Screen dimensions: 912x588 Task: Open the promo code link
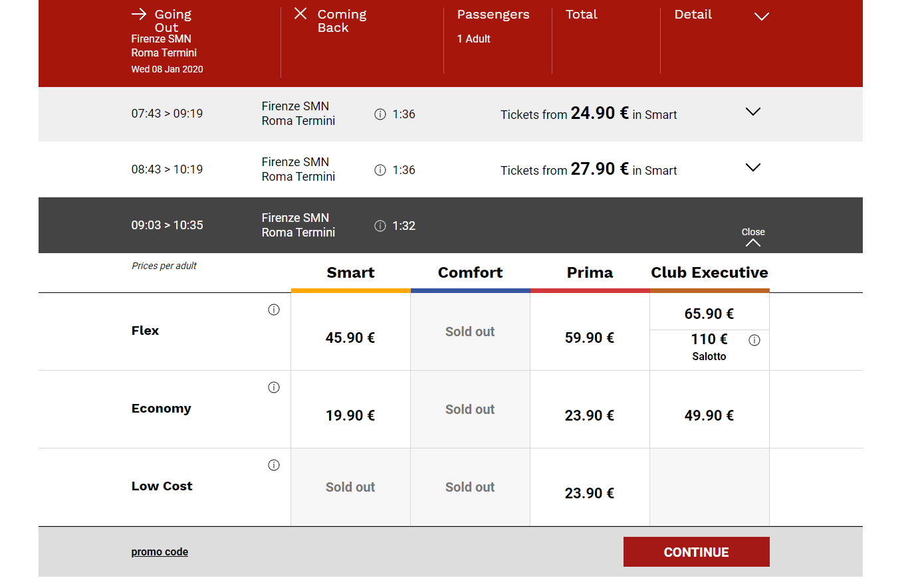(160, 552)
